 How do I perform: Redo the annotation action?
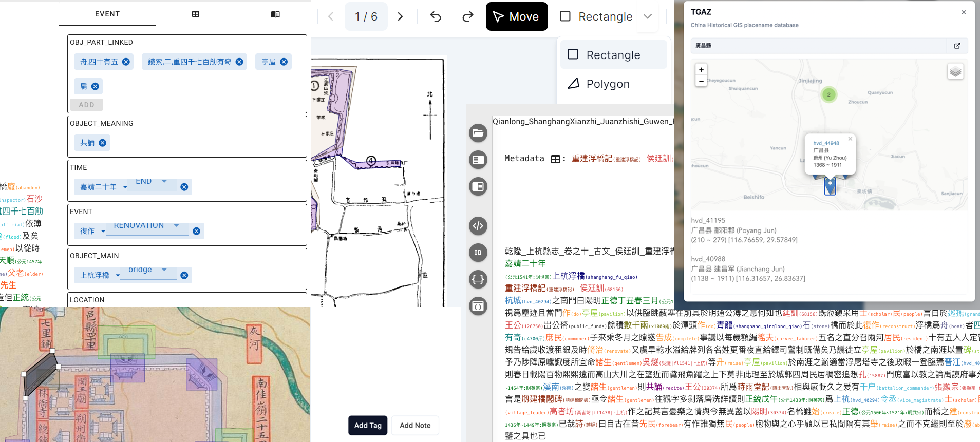pos(467,16)
